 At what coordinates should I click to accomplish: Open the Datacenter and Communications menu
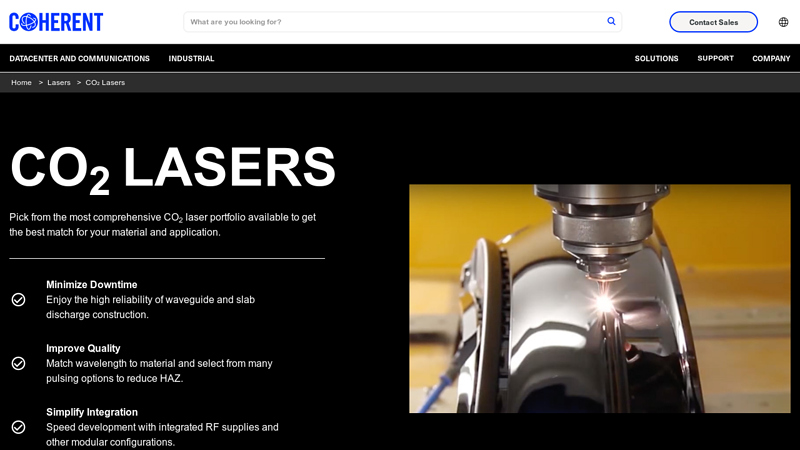click(x=80, y=59)
